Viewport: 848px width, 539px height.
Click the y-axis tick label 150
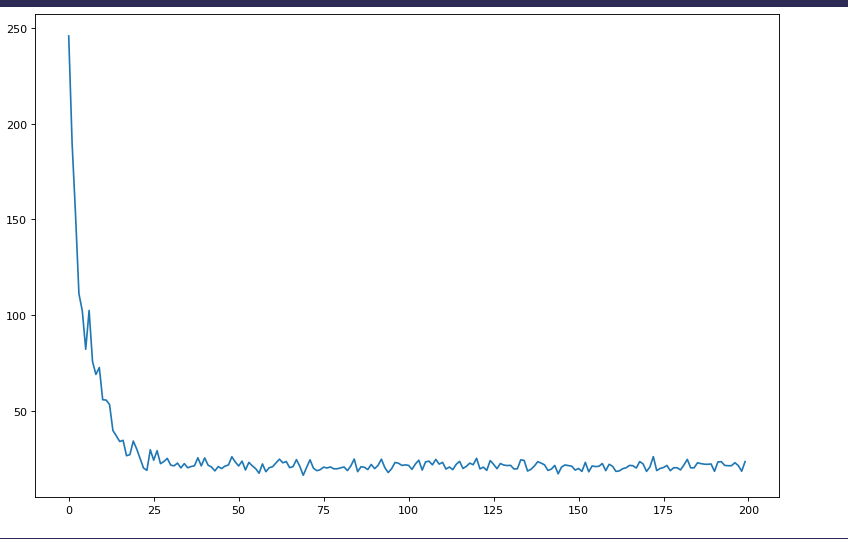[x=17, y=220]
